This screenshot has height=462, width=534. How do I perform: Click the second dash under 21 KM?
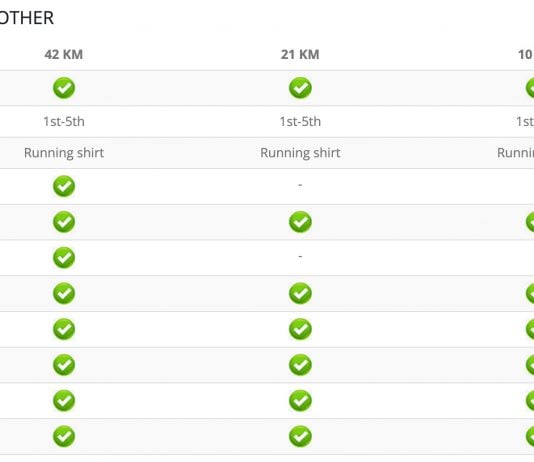tap(300, 256)
